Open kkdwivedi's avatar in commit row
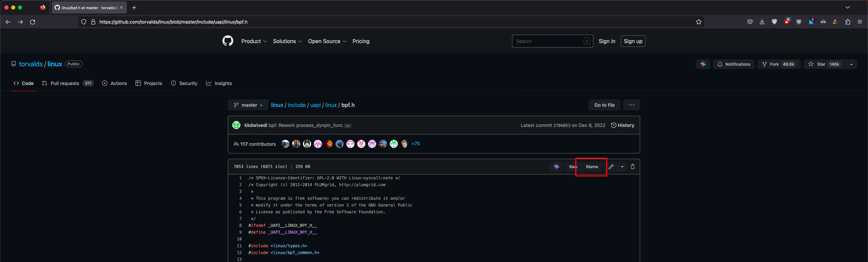The image size is (868, 262). click(x=236, y=125)
